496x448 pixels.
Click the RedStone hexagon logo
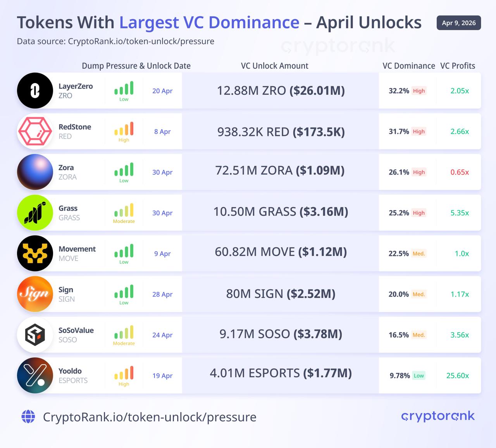click(x=35, y=131)
